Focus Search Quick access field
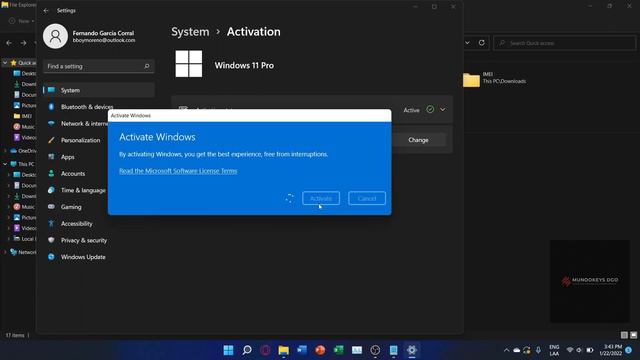640x360 pixels. coord(564,43)
